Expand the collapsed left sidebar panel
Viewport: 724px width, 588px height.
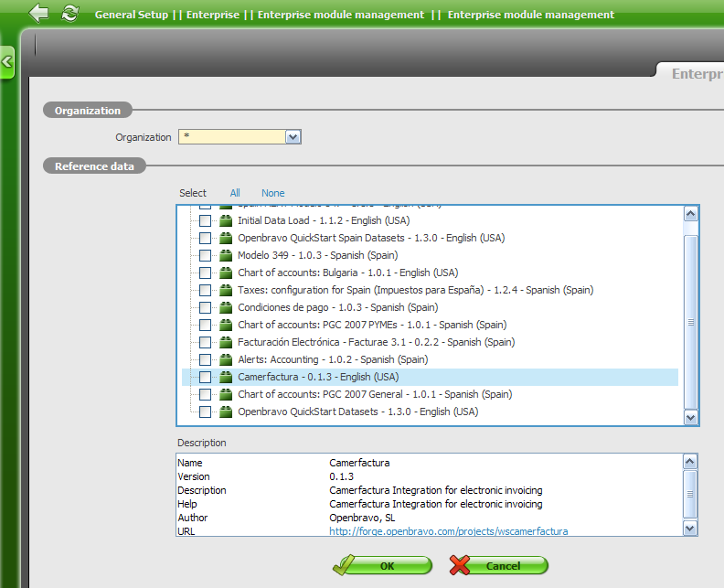[6, 62]
